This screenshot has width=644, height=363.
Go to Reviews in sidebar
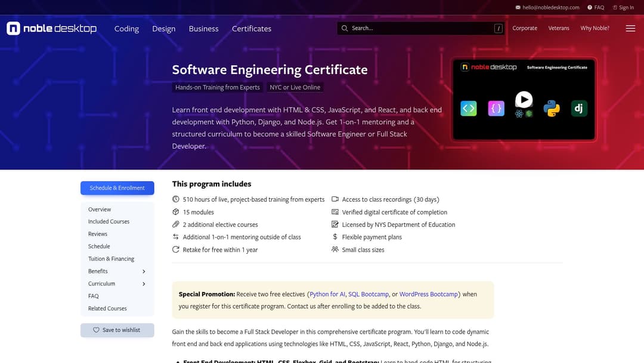coord(98,234)
